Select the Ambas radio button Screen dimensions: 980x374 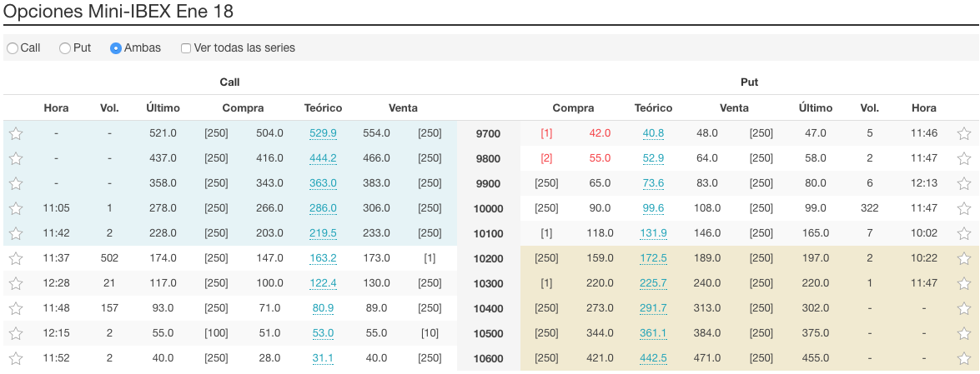click(x=116, y=48)
